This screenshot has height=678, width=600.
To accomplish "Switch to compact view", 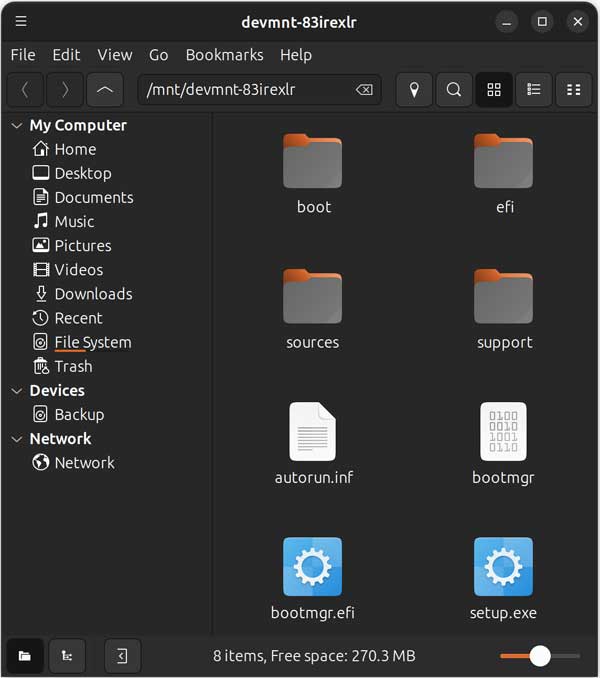I will point(574,90).
